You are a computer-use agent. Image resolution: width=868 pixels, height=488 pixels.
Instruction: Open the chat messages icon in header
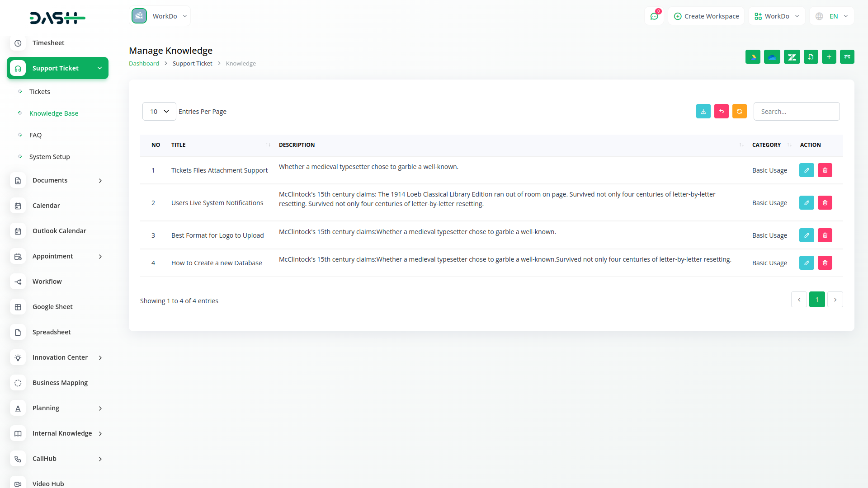click(654, 16)
